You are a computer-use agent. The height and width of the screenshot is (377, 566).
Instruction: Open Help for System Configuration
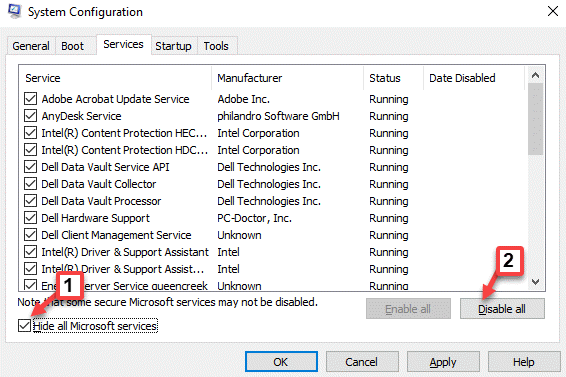524,361
